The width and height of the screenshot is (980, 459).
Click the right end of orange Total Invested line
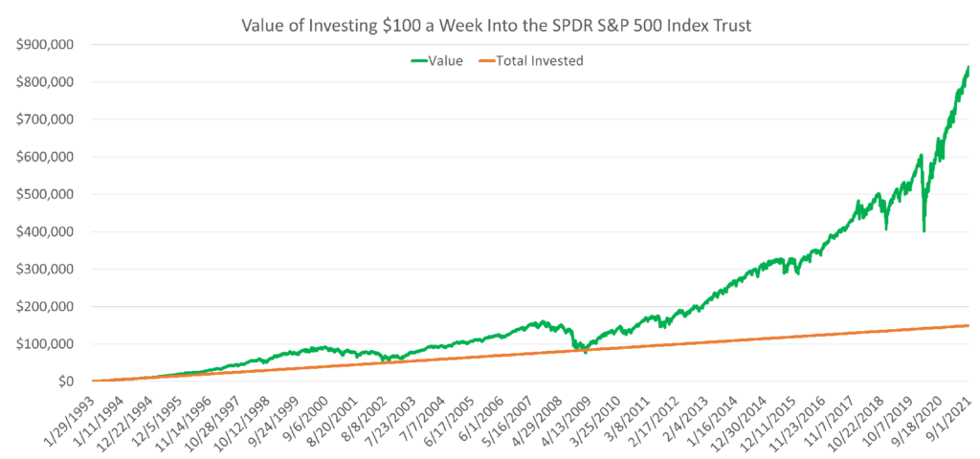pyautogui.click(x=968, y=326)
